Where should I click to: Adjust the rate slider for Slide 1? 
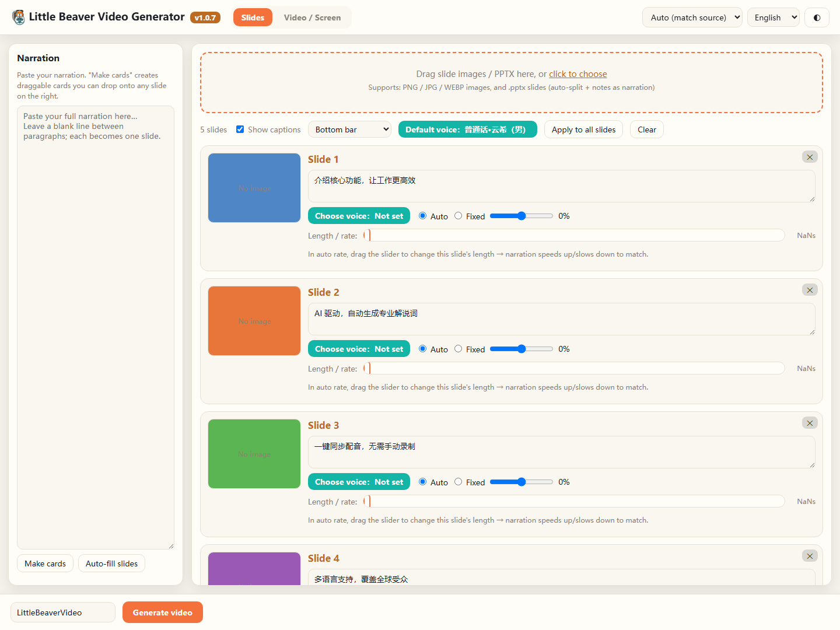click(521, 216)
